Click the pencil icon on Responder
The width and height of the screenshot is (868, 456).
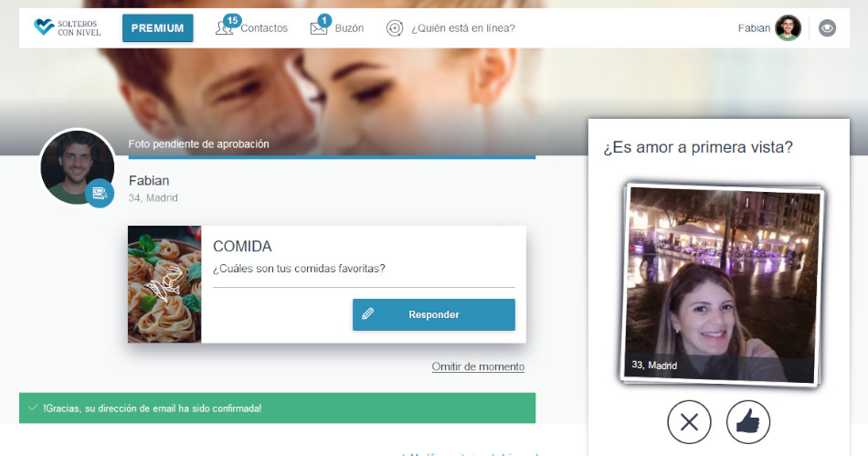(367, 313)
